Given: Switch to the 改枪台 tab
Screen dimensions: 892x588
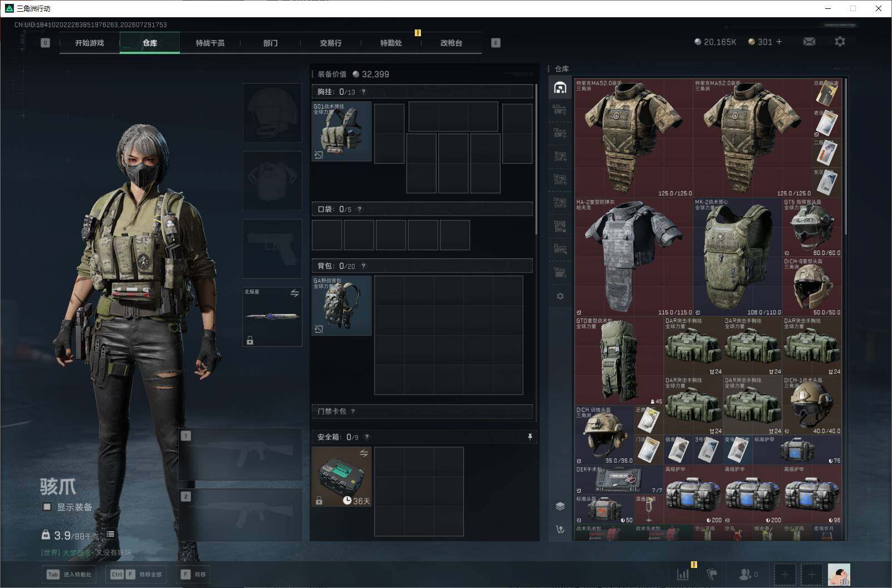Looking at the screenshot, I should point(451,43).
